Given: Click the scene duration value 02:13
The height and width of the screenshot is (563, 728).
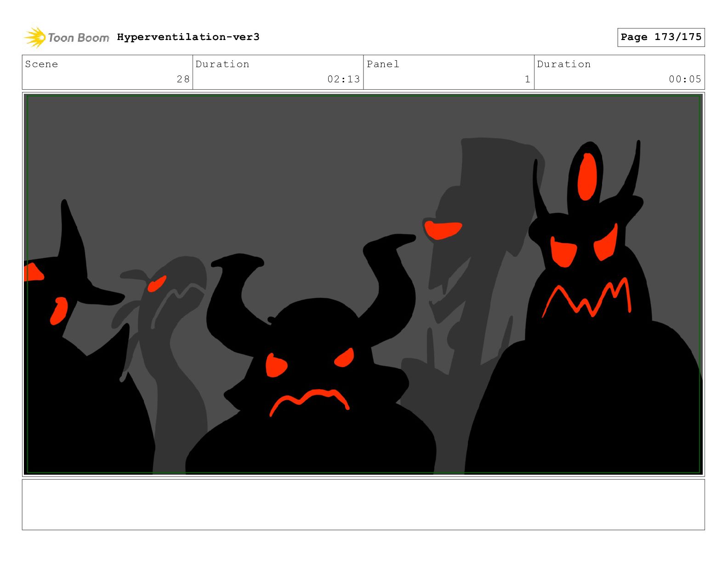Looking at the screenshot, I should click(x=343, y=79).
